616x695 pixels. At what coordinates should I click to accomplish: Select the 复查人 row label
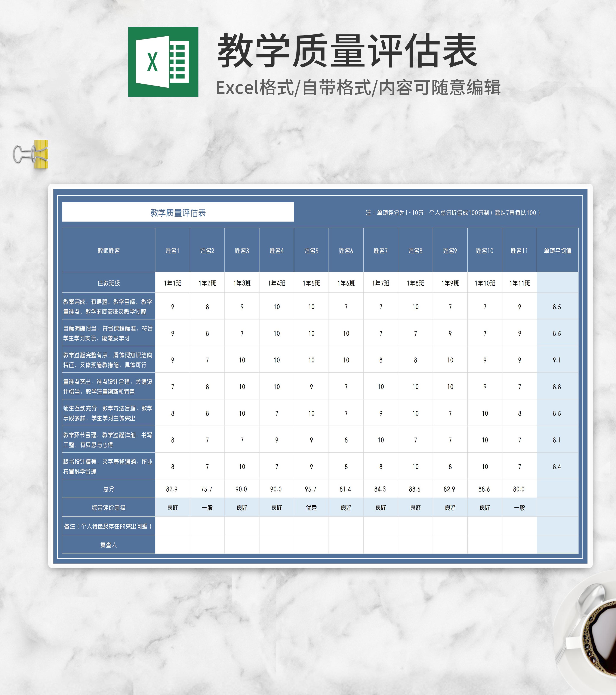click(x=108, y=545)
